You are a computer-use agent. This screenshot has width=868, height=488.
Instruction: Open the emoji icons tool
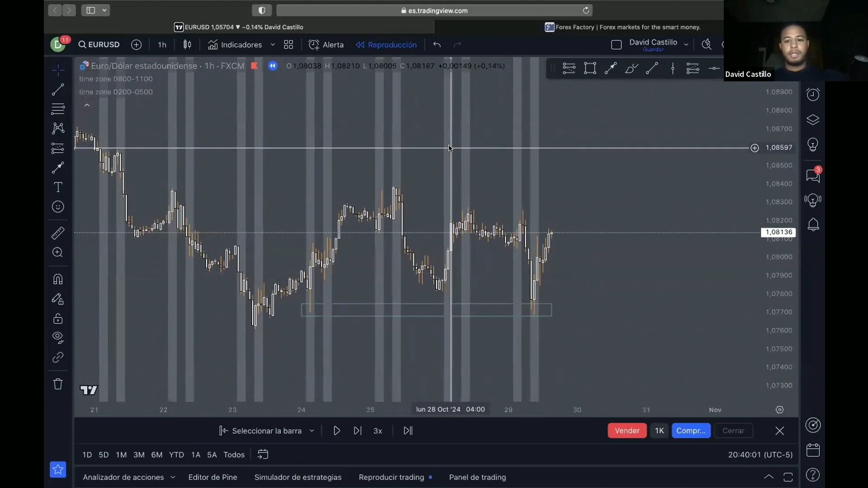coord(58,207)
